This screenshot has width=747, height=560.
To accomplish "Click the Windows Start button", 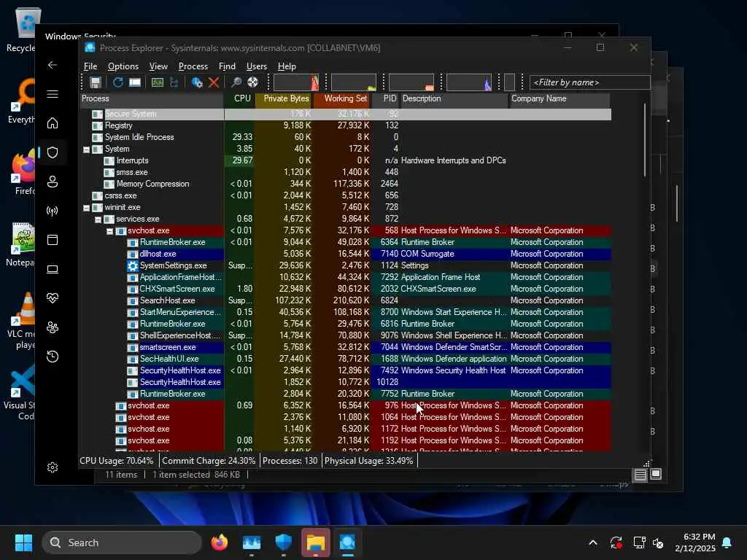I will click(23, 542).
